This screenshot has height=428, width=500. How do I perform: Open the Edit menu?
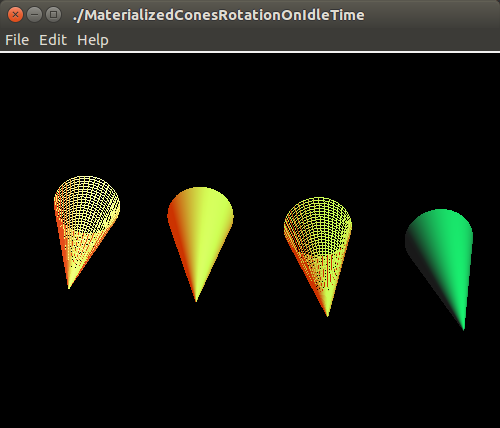pyautogui.click(x=53, y=40)
